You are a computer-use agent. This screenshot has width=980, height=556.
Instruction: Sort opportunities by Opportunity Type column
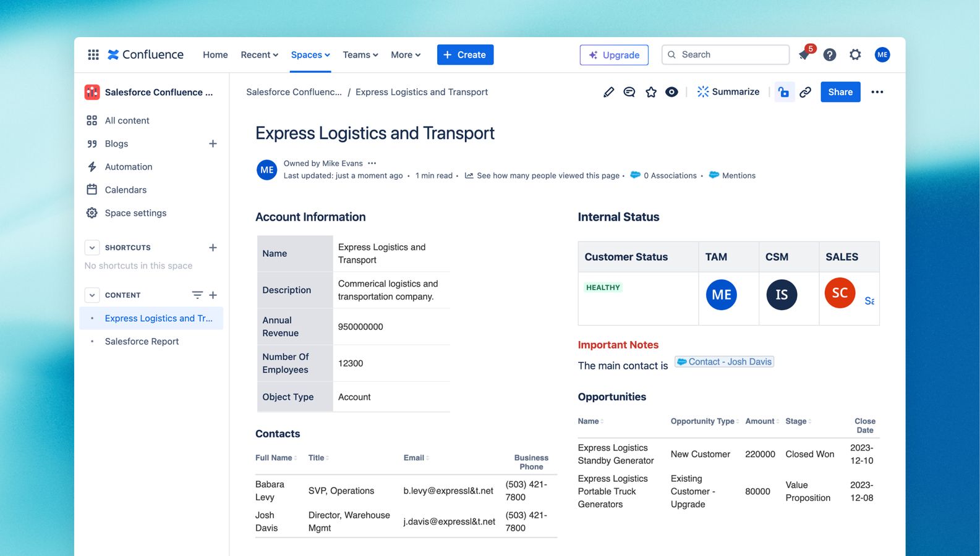(x=705, y=421)
